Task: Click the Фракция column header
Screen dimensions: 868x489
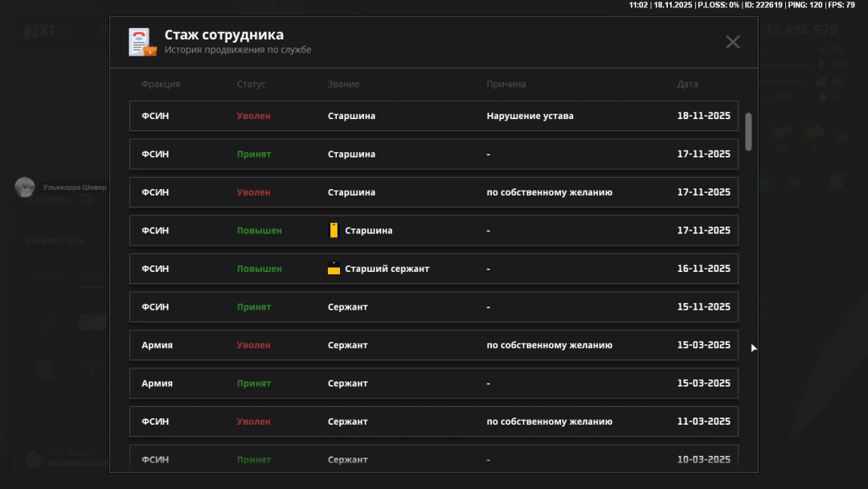Action: click(x=161, y=84)
